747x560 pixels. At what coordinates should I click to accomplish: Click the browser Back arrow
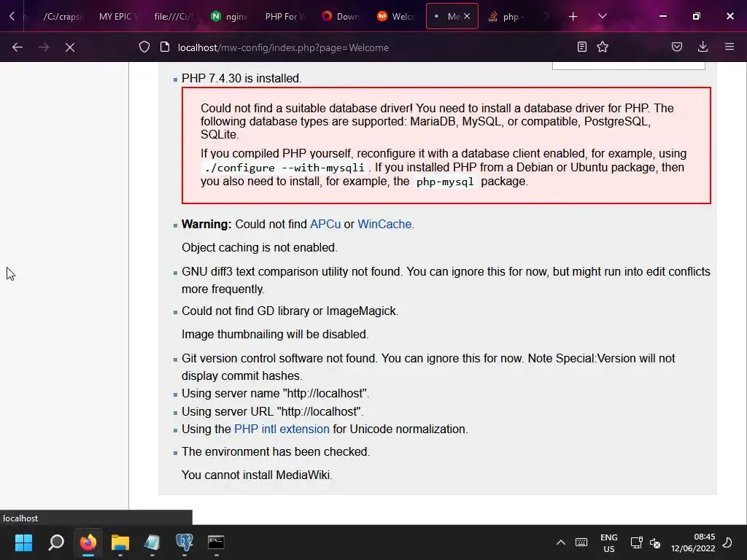tap(18, 47)
